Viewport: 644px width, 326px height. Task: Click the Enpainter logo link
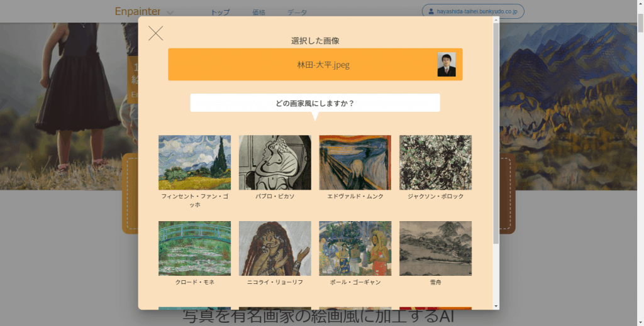click(138, 11)
